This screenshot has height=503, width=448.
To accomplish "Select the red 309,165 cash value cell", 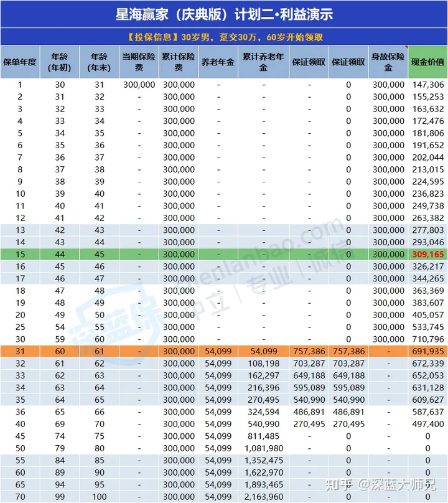I will [x=428, y=255].
